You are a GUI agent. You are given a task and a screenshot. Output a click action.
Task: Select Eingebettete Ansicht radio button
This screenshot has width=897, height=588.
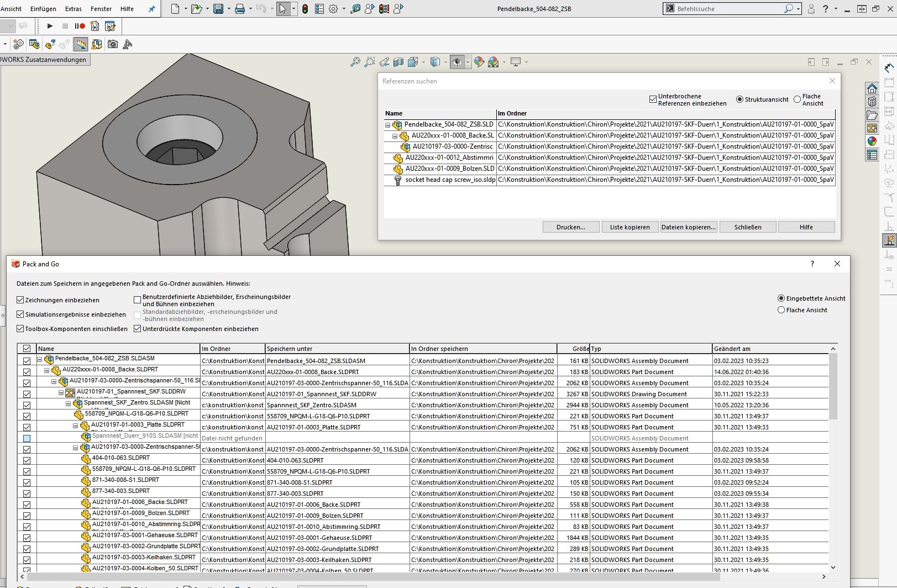[x=781, y=298]
